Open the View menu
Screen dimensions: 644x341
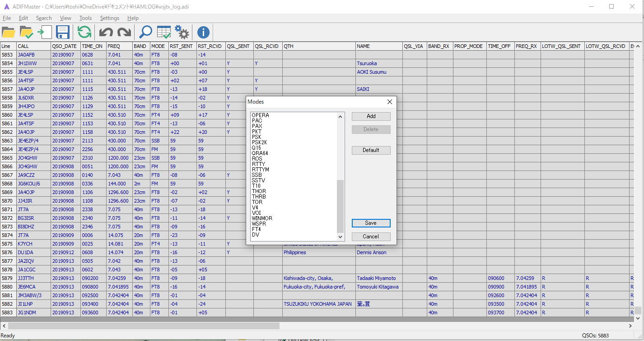point(65,18)
